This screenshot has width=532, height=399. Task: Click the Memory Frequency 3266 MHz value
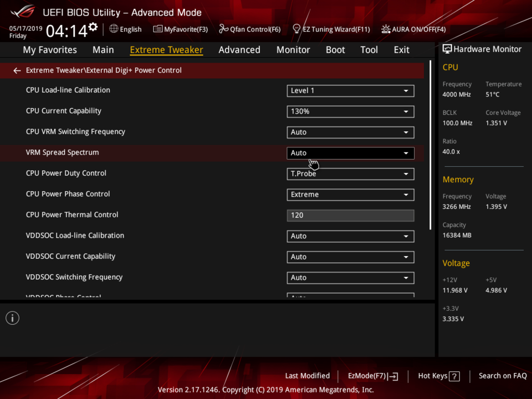coord(456,207)
